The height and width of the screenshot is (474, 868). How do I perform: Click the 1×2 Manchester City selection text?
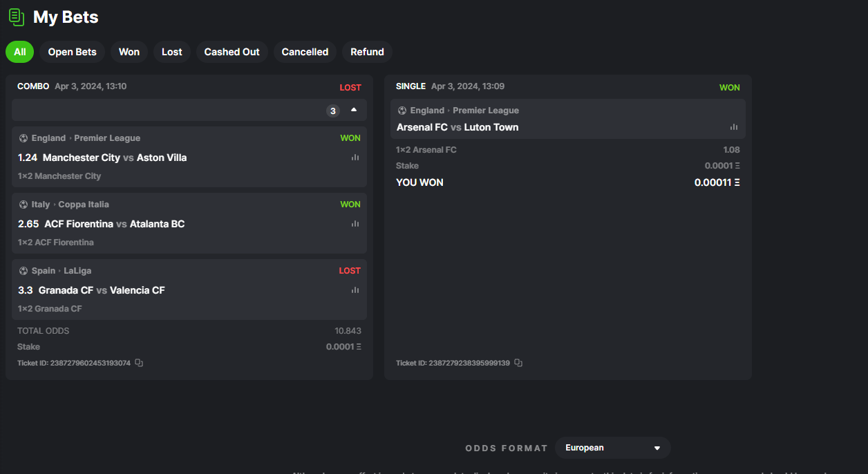pyautogui.click(x=59, y=176)
